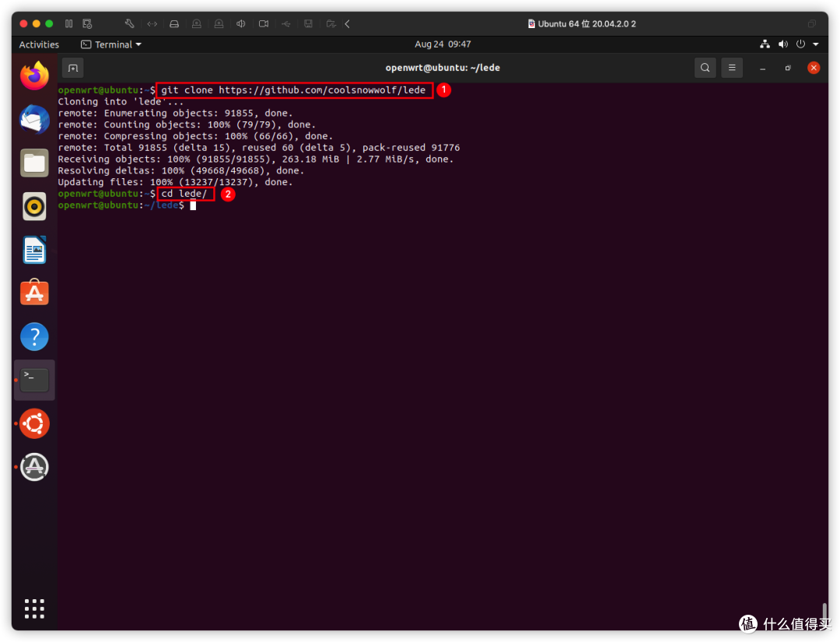Open the clock showing Aug 24 09:47
The image size is (840, 642).
pos(443,44)
